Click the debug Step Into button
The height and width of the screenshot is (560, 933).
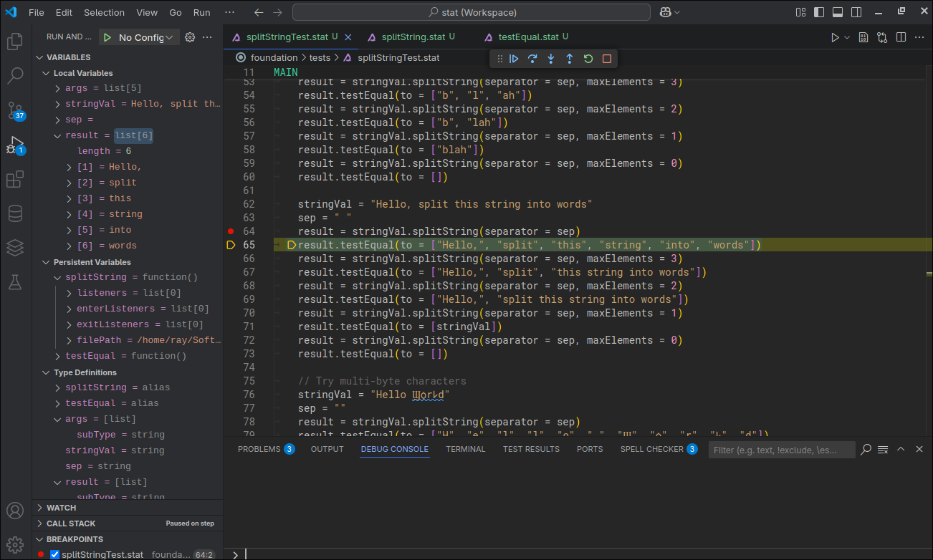pyautogui.click(x=551, y=59)
